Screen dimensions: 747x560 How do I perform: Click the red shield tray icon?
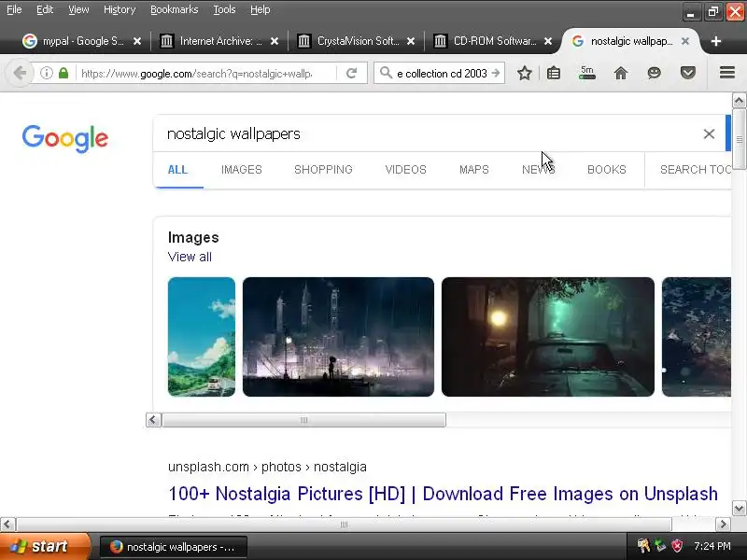pos(676,546)
